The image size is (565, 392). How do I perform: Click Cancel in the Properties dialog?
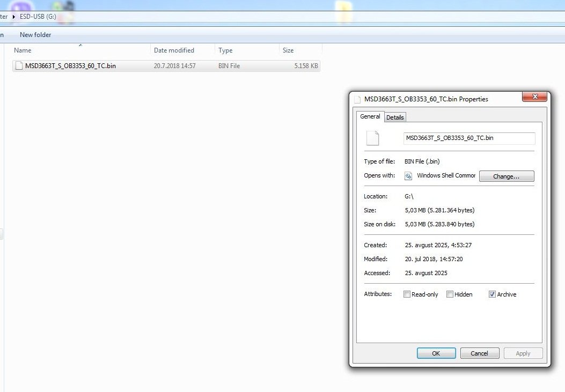tap(479, 353)
